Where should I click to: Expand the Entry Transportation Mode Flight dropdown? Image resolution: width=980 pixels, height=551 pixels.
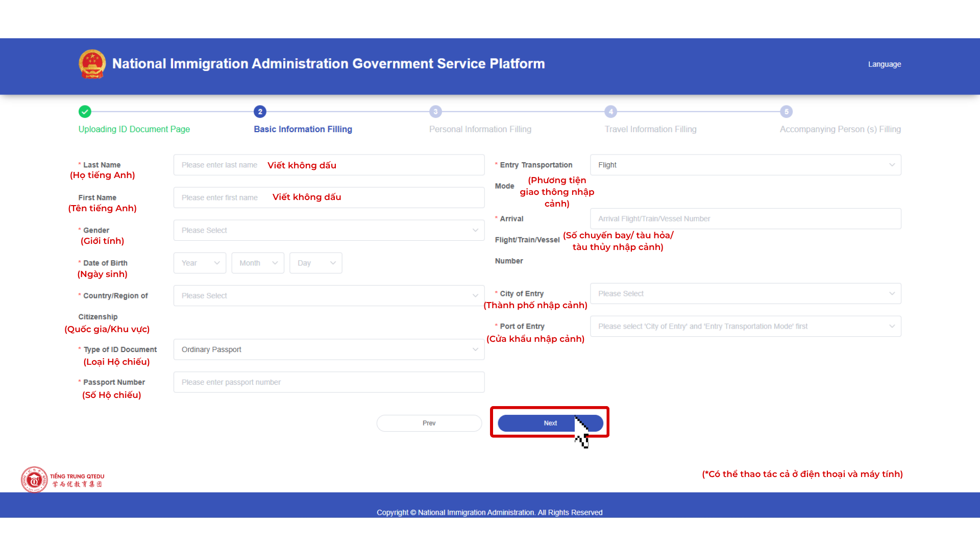(746, 165)
